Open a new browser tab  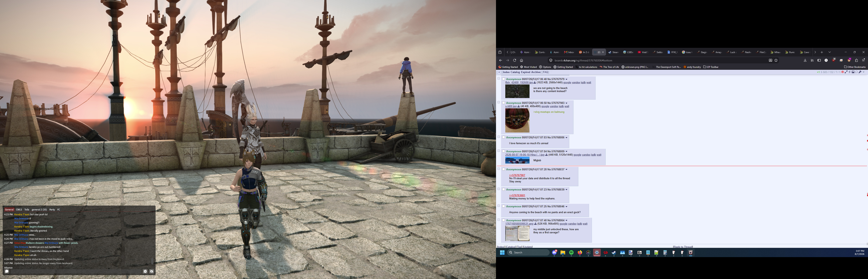(822, 52)
